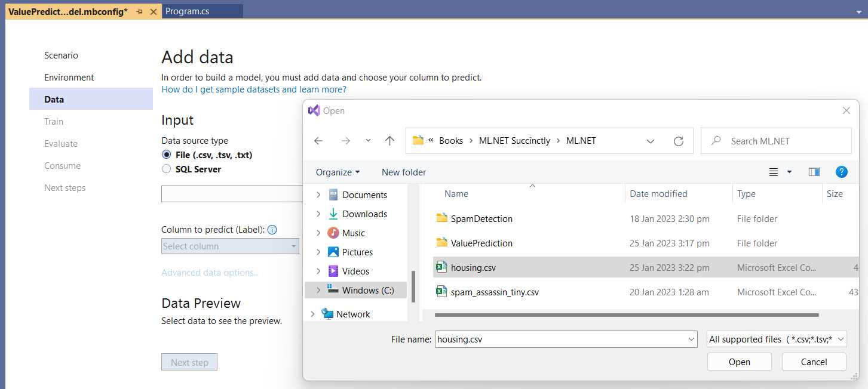Open the Next steps item

point(65,187)
